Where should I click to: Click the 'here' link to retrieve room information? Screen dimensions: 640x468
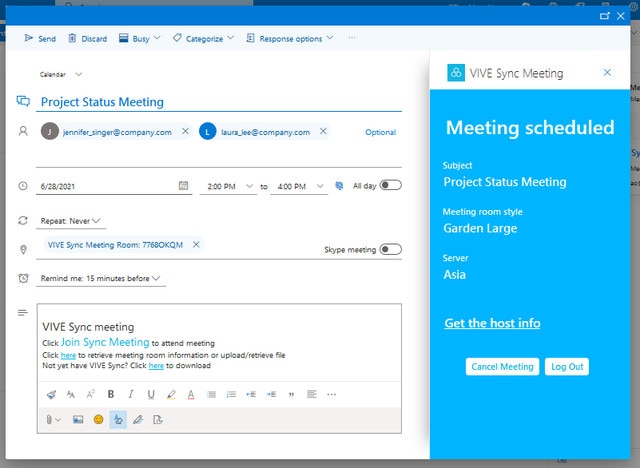(x=68, y=355)
